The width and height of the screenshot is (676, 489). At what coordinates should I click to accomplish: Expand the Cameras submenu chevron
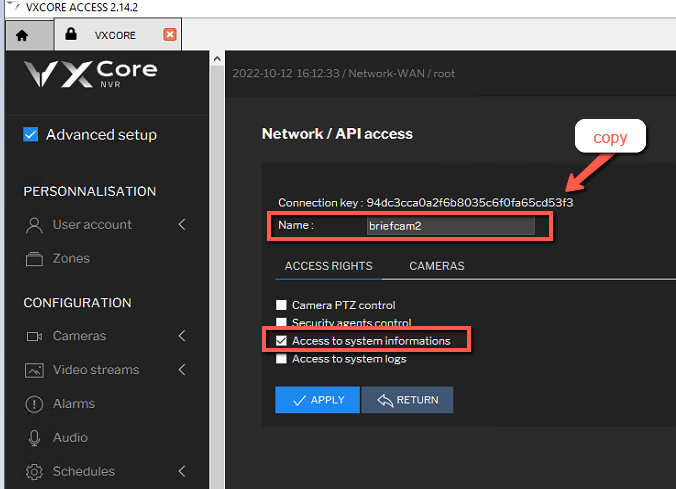pyautogui.click(x=182, y=336)
